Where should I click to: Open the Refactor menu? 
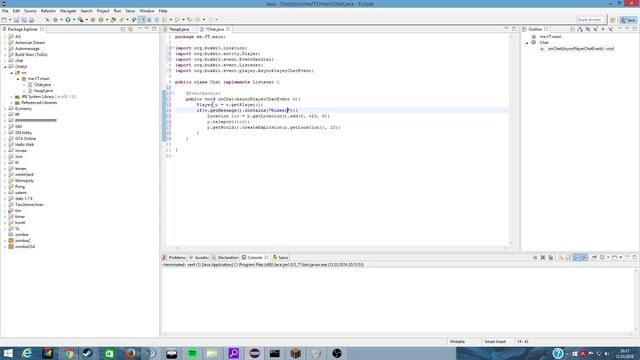(48, 11)
